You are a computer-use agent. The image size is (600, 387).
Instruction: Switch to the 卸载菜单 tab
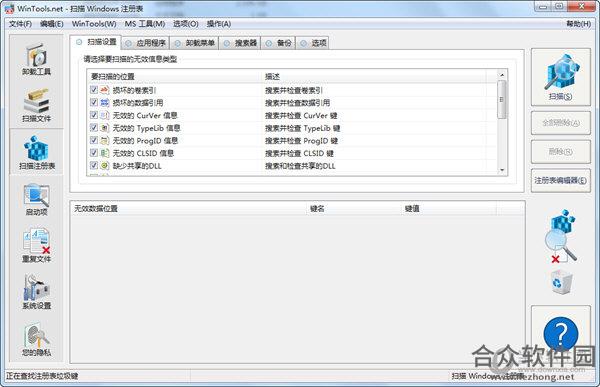coord(195,43)
